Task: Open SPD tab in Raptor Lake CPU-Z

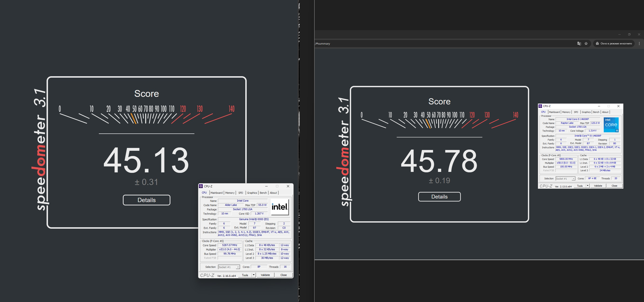Action: point(576,112)
